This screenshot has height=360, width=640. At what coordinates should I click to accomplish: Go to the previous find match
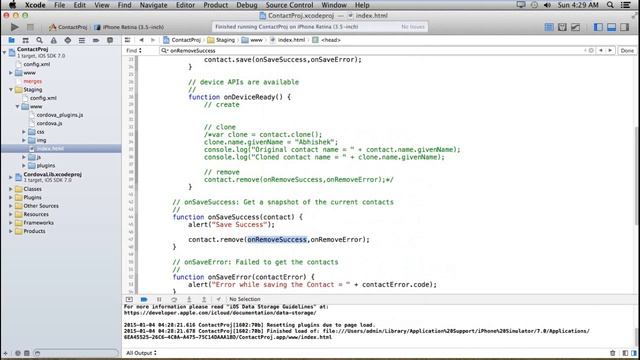click(x=601, y=51)
